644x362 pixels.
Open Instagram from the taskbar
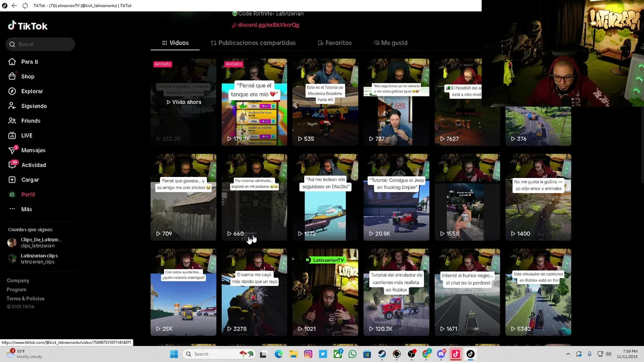coord(308,354)
